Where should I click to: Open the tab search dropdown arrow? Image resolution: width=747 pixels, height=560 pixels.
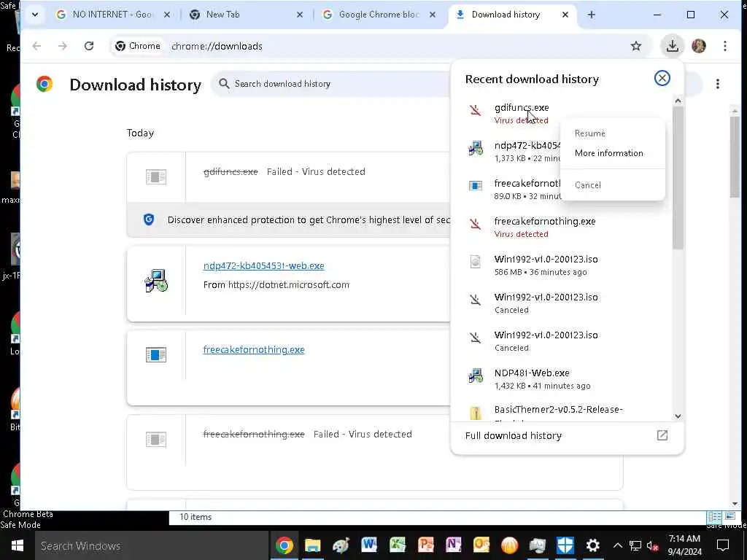[x=35, y=15]
